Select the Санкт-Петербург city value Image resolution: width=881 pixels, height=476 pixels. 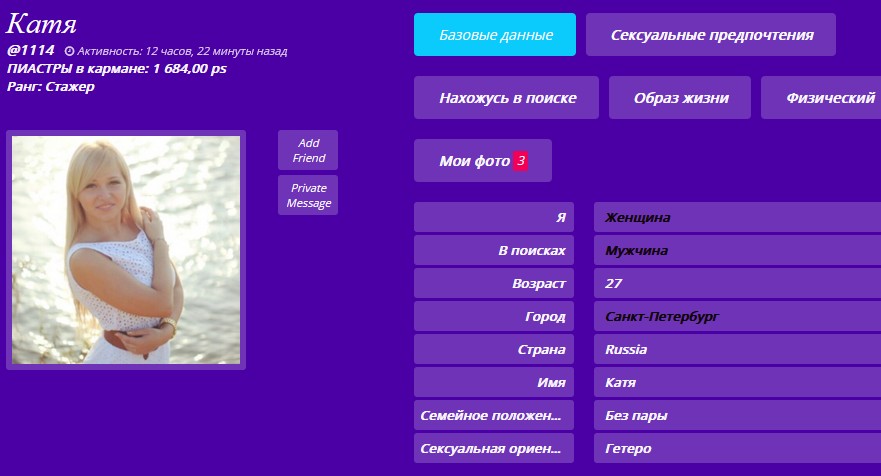tap(662, 317)
